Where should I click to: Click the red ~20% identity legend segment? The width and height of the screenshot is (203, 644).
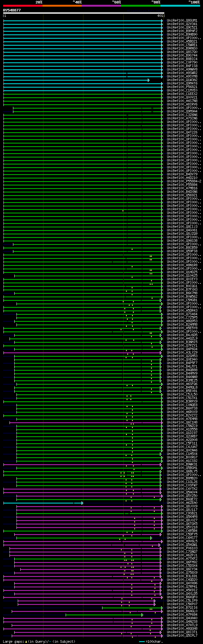(23, 5)
